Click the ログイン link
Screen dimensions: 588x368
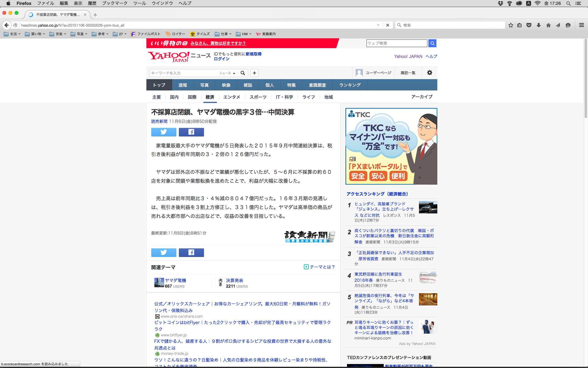[x=221, y=59]
